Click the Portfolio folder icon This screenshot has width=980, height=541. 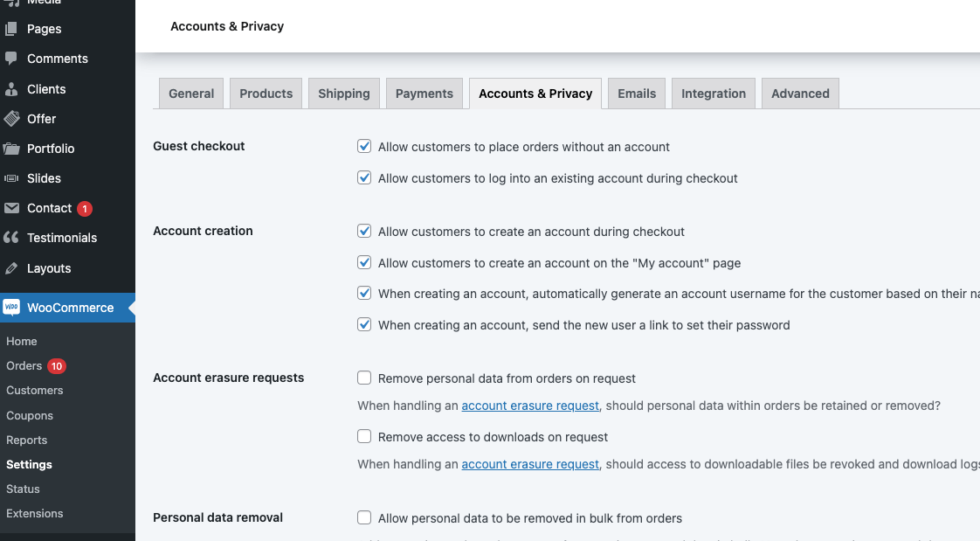point(11,149)
